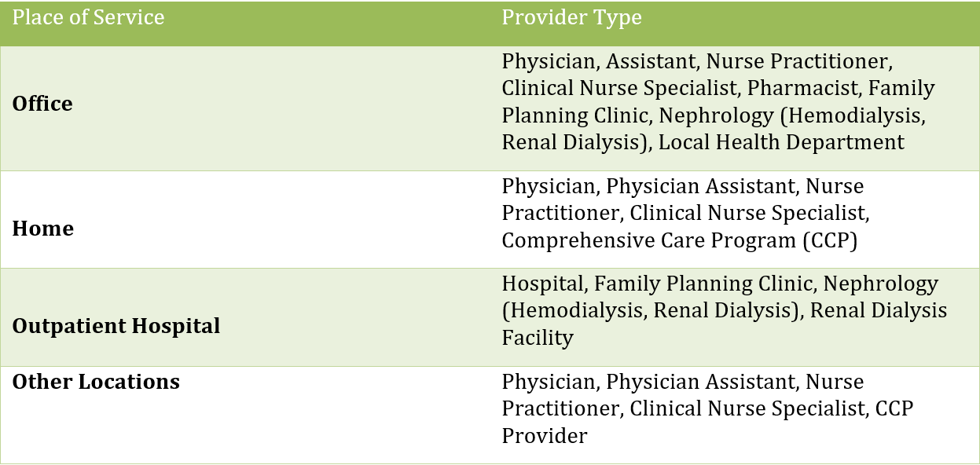Click Clinical Nurse Specialist in the Home row
980x465 pixels.
pos(747,214)
